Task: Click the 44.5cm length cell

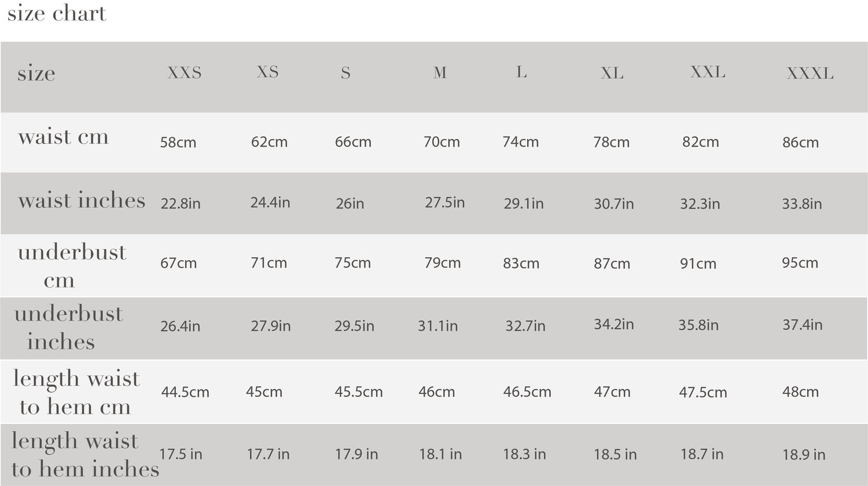Action: (x=185, y=392)
